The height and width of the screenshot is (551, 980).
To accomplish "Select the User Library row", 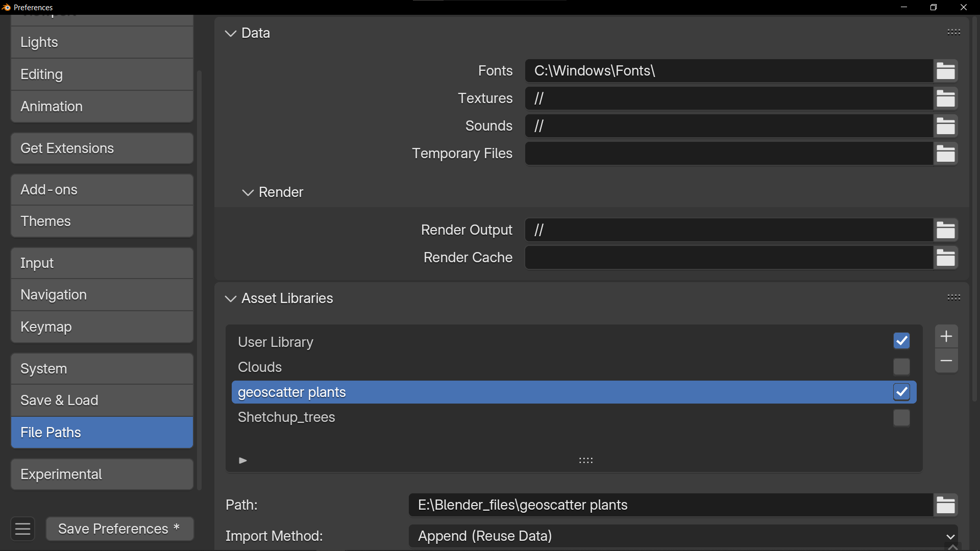I will point(574,342).
